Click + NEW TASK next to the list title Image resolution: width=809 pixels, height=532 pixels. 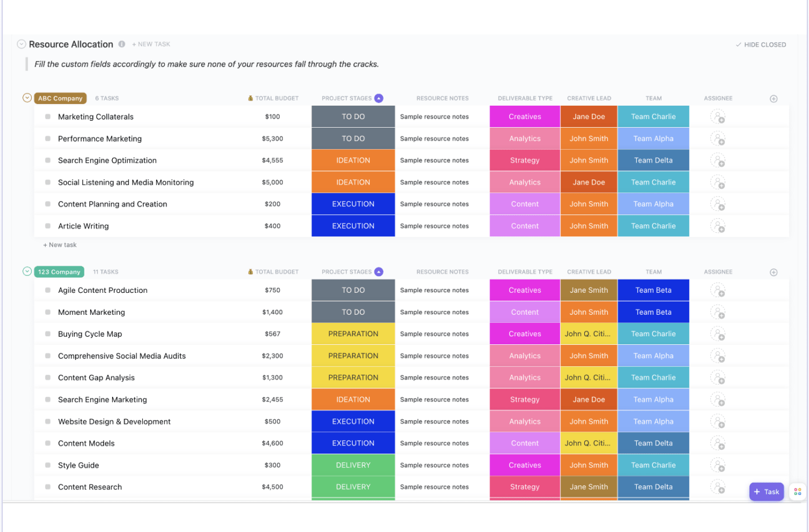coord(151,44)
